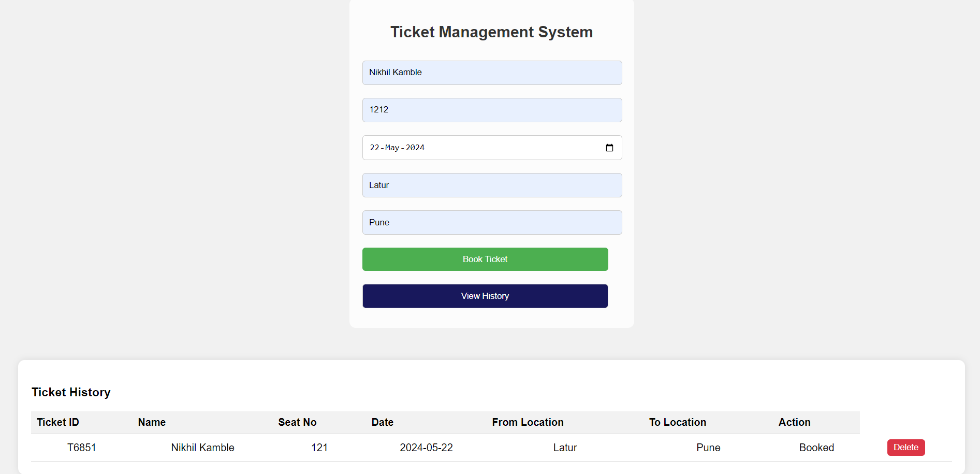
Task: Select the passenger name field showing Nikhil Kamble
Action: (491, 73)
